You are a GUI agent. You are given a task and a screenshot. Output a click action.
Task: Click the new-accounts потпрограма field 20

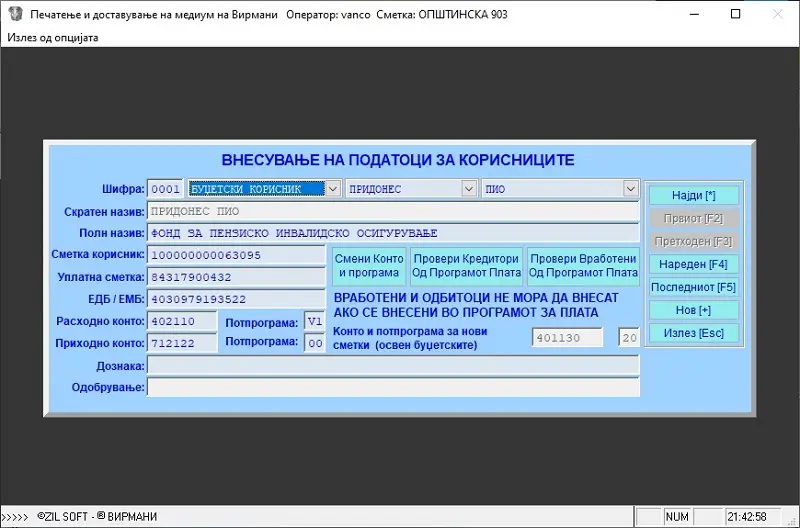point(629,338)
